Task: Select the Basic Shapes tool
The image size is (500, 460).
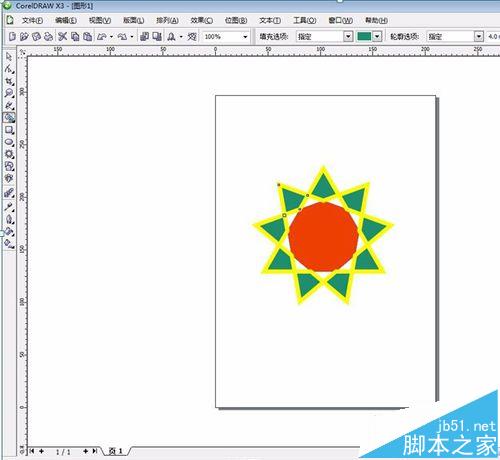Action: (9, 166)
